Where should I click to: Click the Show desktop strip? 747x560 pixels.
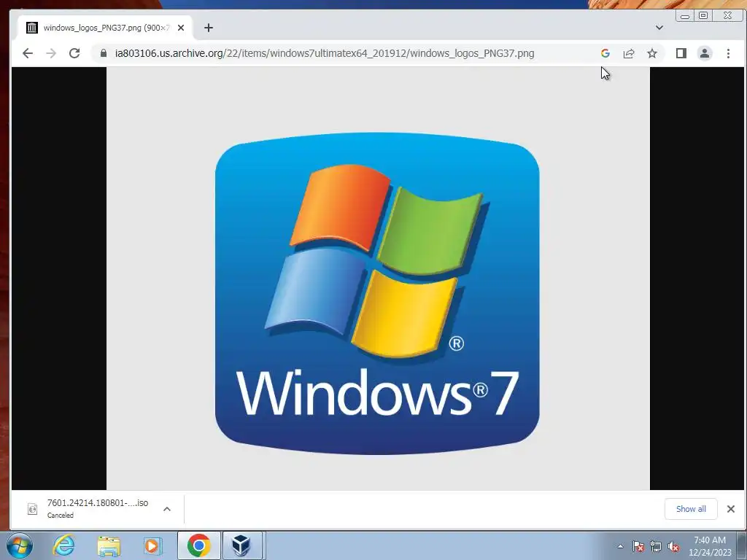(741, 545)
